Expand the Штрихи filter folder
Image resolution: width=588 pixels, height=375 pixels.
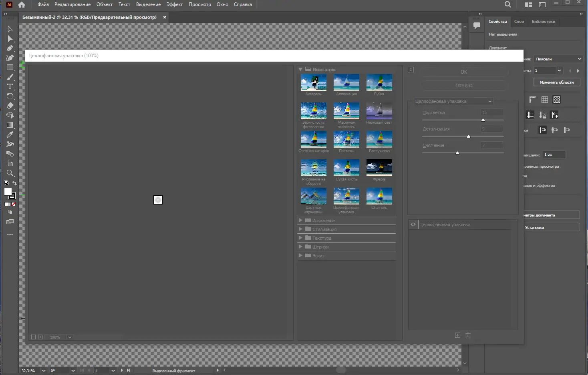pyautogui.click(x=300, y=247)
